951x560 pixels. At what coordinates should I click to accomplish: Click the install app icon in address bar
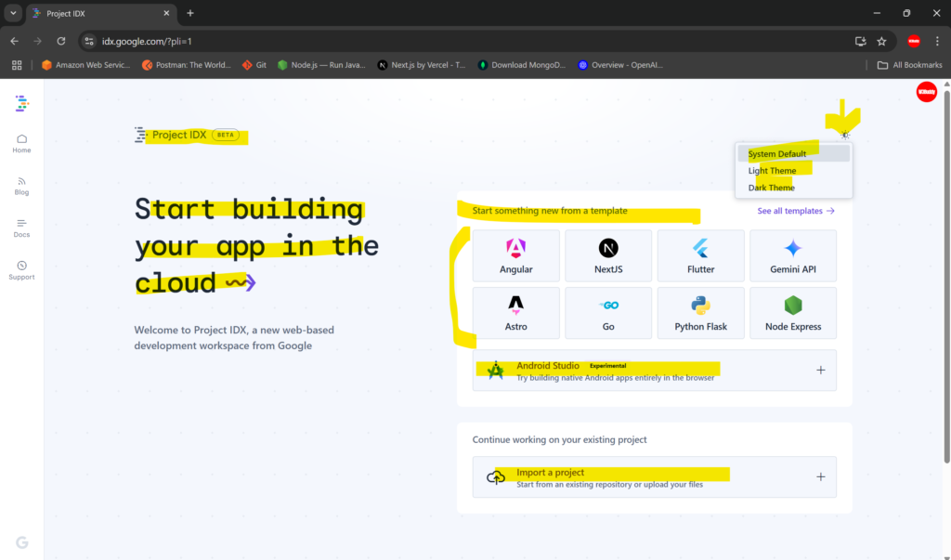pyautogui.click(x=860, y=41)
